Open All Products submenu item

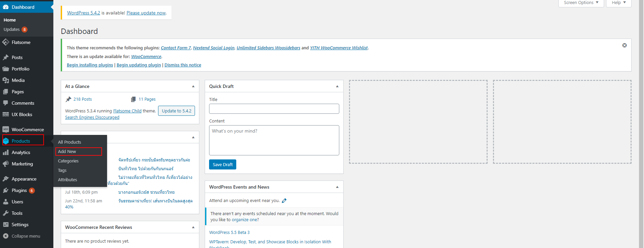69,142
